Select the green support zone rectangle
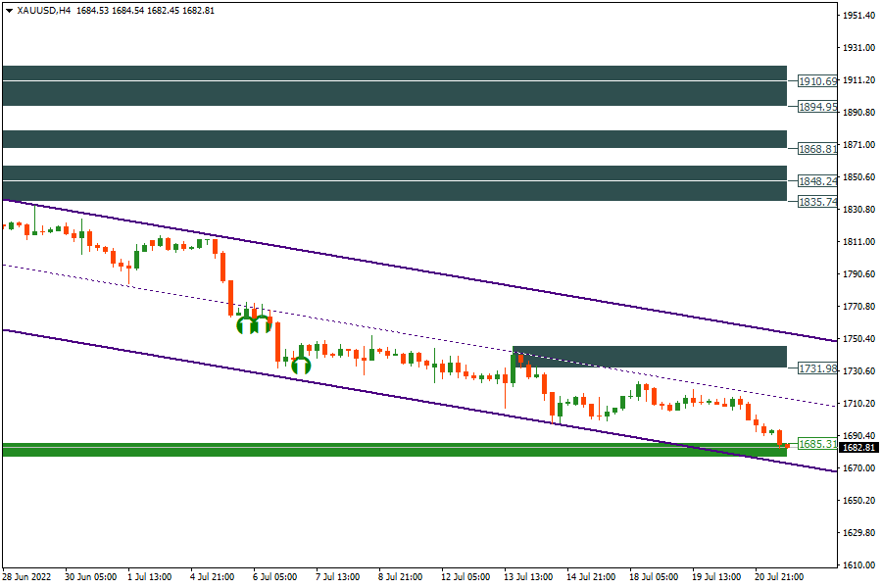The height and width of the screenshot is (588, 882). [392, 450]
